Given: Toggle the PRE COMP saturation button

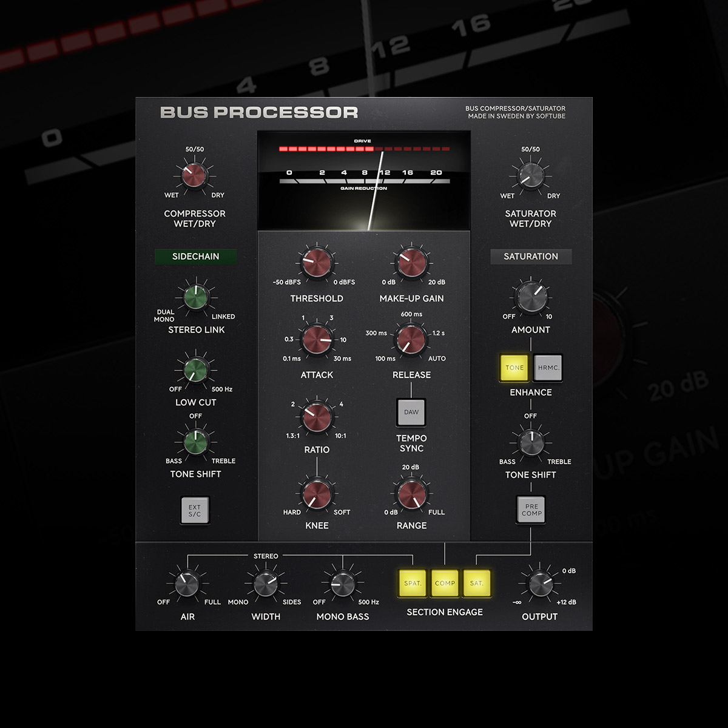Looking at the screenshot, I should 531,510.
